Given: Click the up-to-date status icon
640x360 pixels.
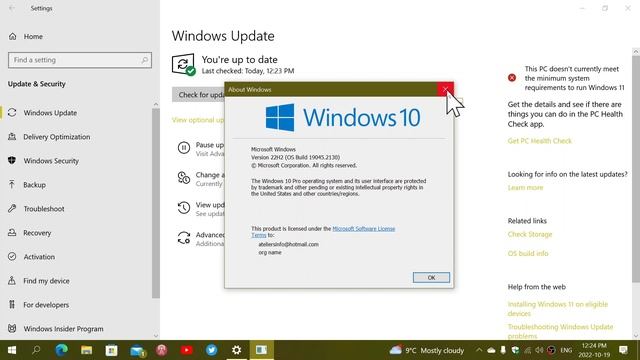Looking at the screenshot, I should (183, 64).
